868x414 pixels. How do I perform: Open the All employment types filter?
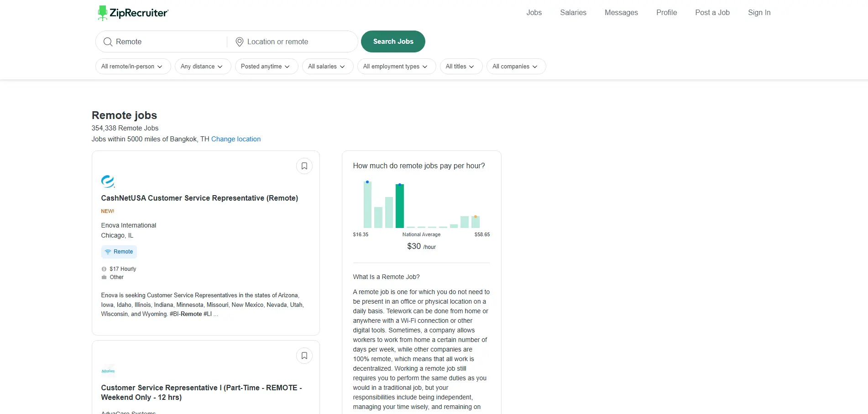click(x=397, y=67)
